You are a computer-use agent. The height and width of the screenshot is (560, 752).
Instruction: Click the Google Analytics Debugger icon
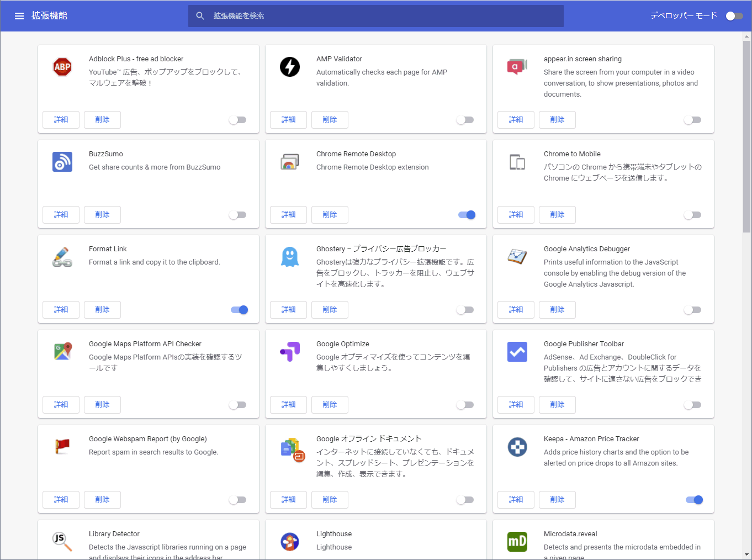click(x=517, y=257)
